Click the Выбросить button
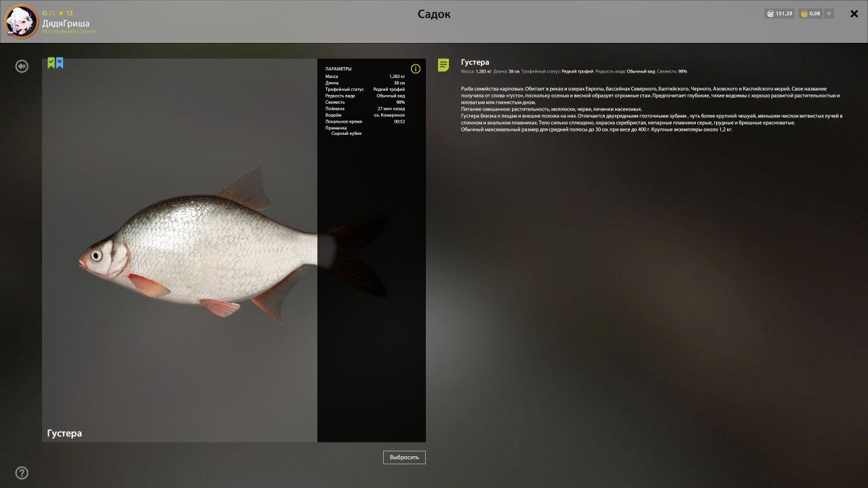Screen dimensions: 868x488 (x=404, y=457)
